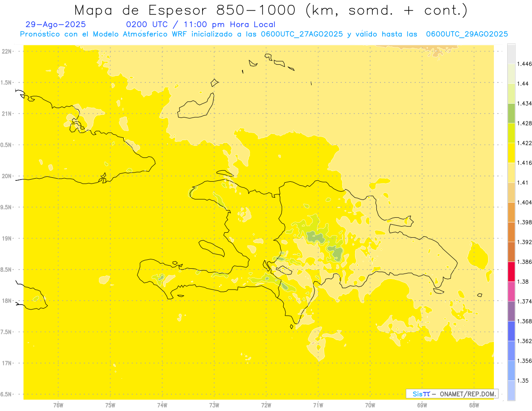Click the colorbar value '1.356'
This screenshot has height=411, width=532.
point(524,361)
